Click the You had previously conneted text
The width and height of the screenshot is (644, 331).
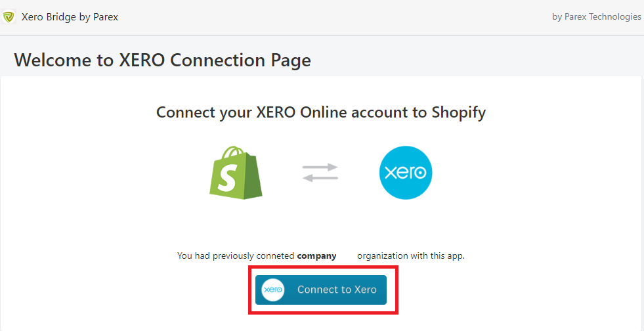tap(236, 256)
